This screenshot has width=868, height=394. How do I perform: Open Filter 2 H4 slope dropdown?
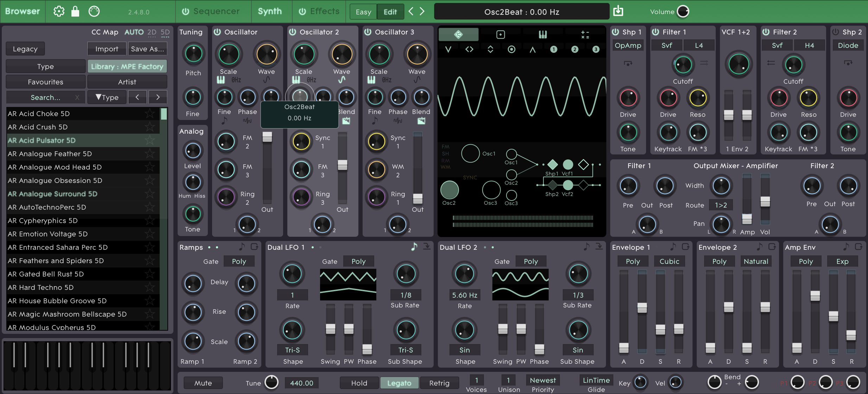click(x=809, y=45)
